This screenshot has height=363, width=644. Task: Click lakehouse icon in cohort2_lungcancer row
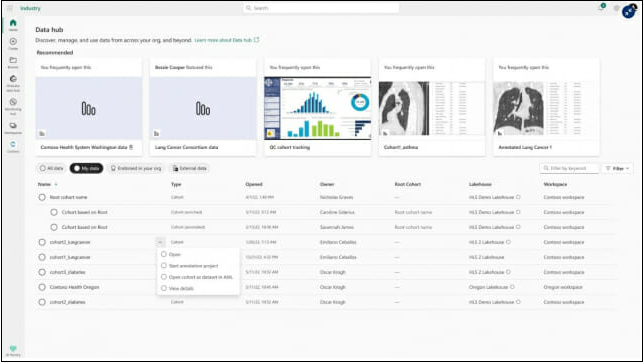pyautogui.click(x=508, y=242)
